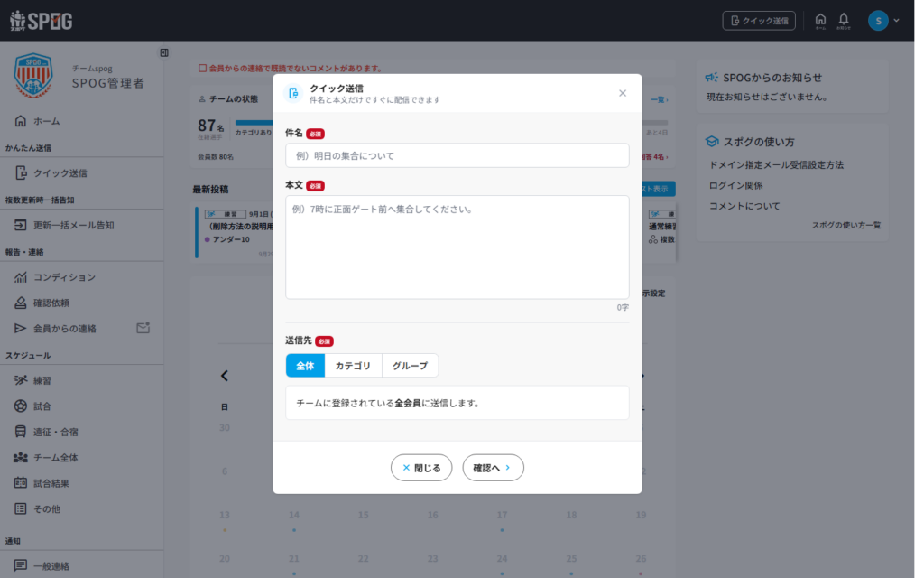Click the チーム全体 people icon
Screen dimensions: 924x578
[21, 457]
